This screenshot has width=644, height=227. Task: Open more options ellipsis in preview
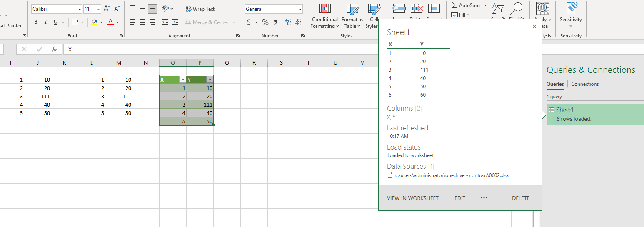(484, 198)
